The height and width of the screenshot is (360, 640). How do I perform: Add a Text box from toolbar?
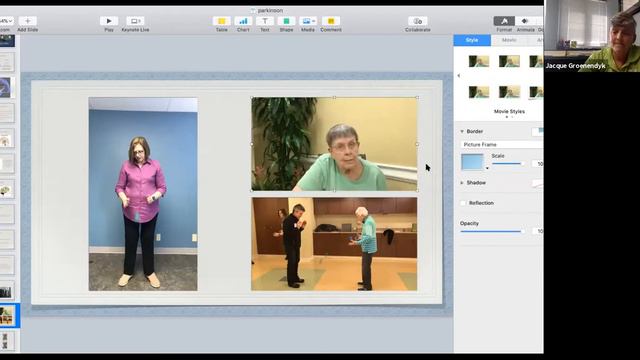pos(264,21)
